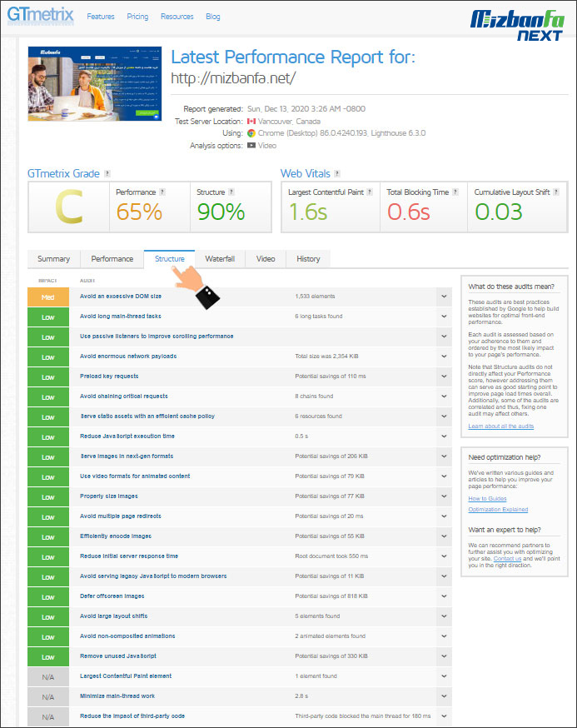
Task: Expand Serve images in next-gen formats
Action: coord(444,456)
